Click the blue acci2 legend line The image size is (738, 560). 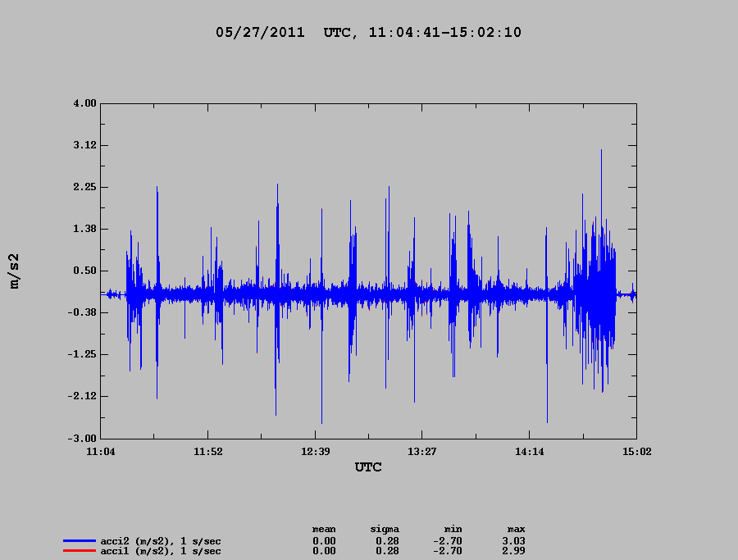click(x=79, y=541)
